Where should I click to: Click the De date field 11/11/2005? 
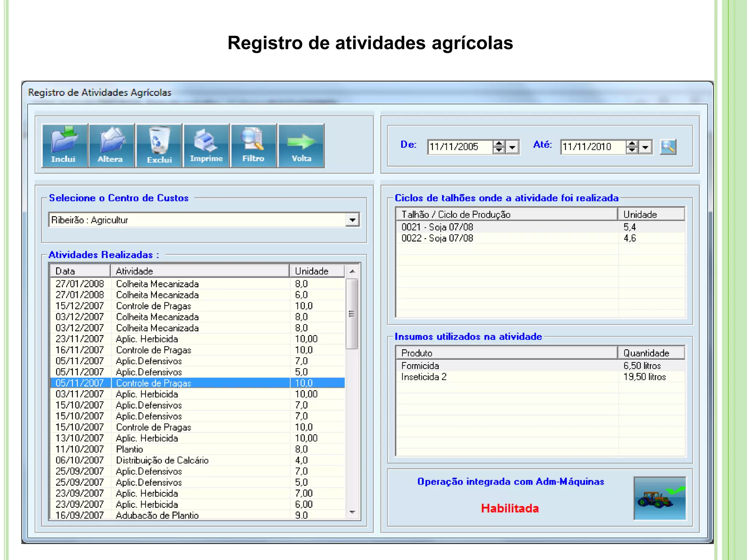460,147
